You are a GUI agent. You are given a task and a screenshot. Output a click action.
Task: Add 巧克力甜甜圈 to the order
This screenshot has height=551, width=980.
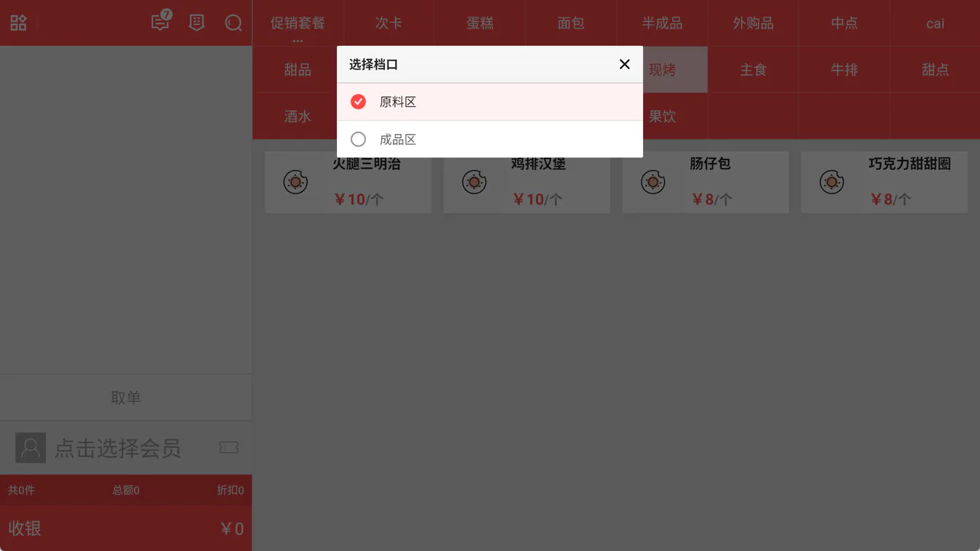[884, 182]
